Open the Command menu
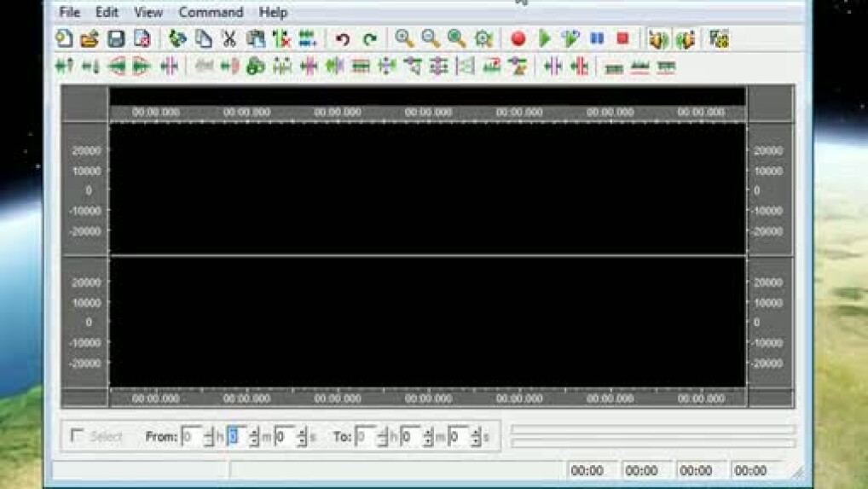868x489 pixels. click(211, 12)
